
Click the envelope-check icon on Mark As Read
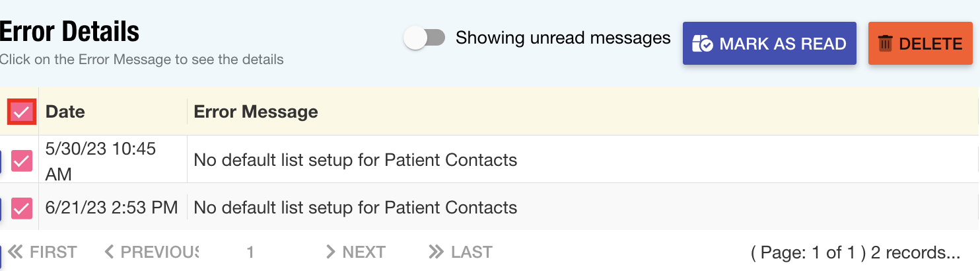pyautogui.click(x=703, y=44)
